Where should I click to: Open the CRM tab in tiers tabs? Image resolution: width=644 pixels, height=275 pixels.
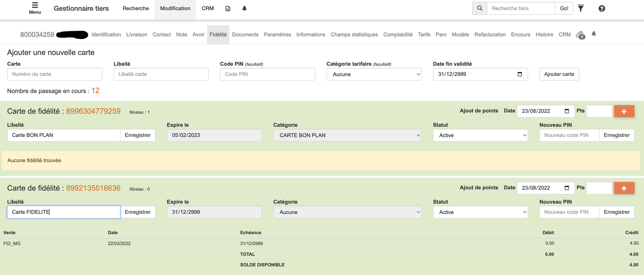(565, 35)
